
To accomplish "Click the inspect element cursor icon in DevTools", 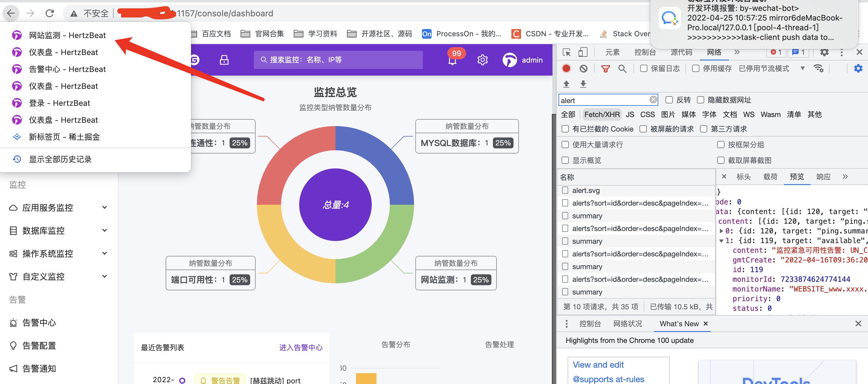I will tap(567, 52).
